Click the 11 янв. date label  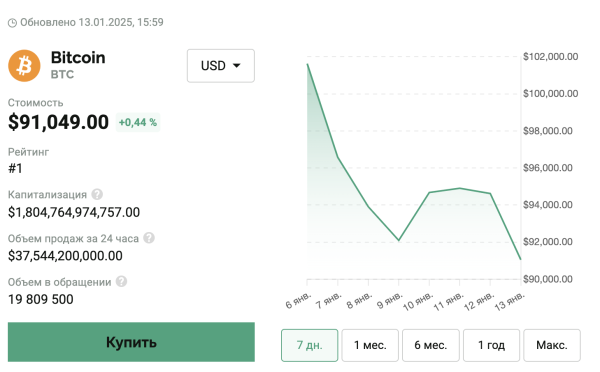click(x=448, y=302)
